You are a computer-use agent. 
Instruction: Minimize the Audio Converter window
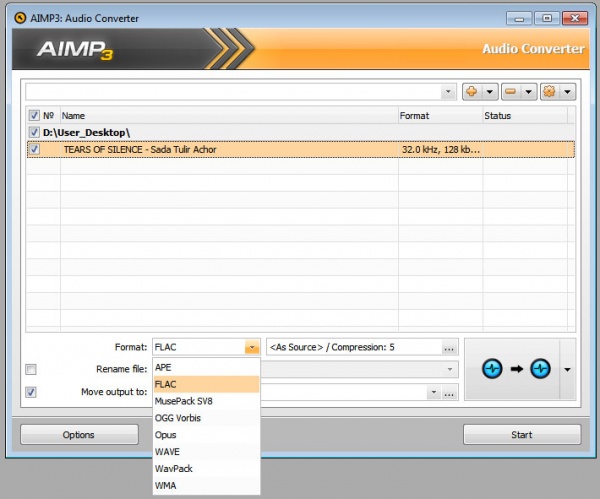coord(519,18)
